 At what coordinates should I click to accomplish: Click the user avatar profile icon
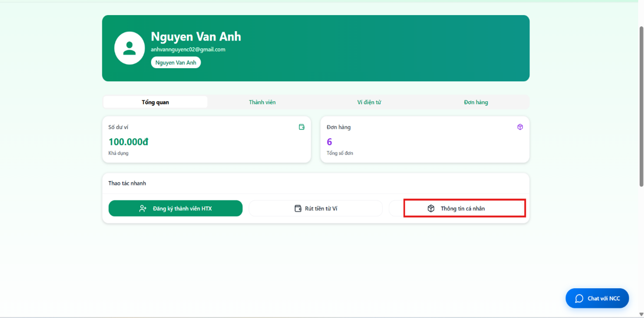pyautogui.click(x=129, y=48)
